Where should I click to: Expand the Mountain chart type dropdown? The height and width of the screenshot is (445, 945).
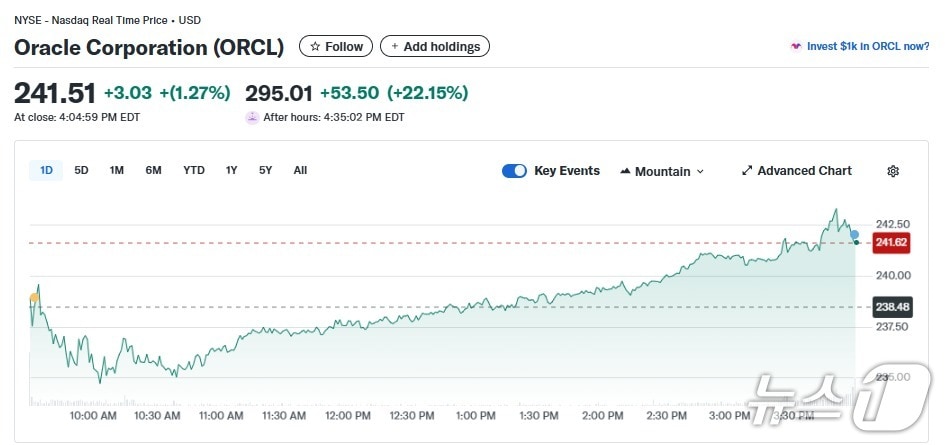click(x=700, y=172)
